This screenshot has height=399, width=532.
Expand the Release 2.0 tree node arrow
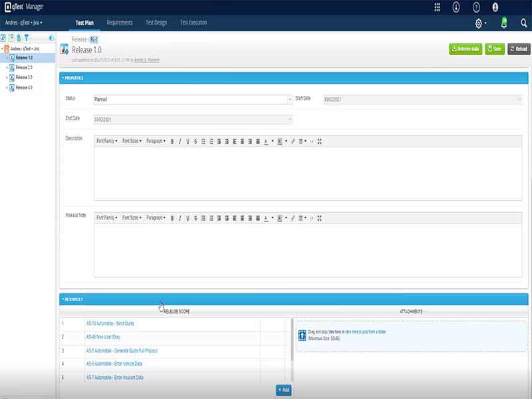click(7, 68)
